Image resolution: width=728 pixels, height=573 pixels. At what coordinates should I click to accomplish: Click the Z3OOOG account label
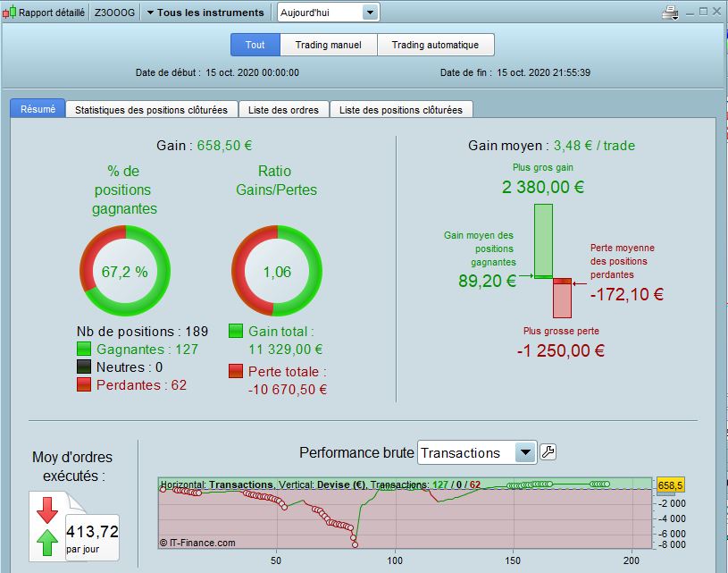[x=114, y=13]
